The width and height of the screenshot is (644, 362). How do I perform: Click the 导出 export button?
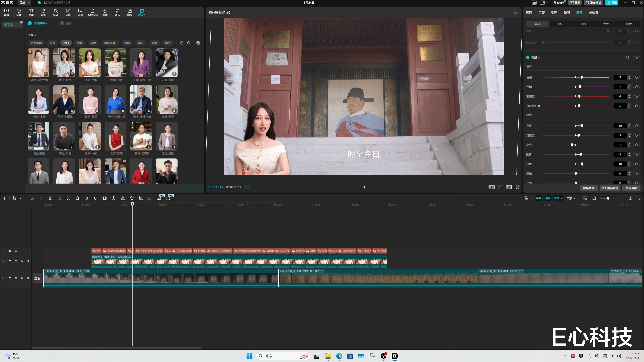(x=612, y=3)
